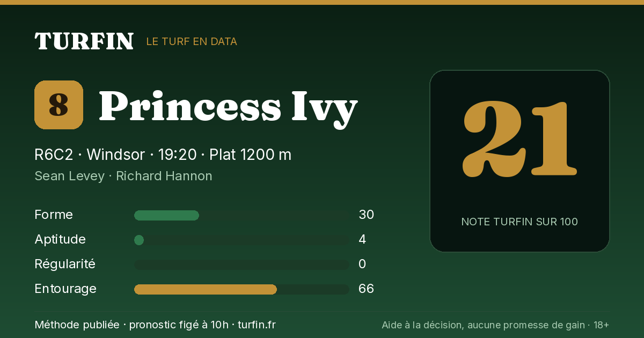Click "R6C2 · Windsor · 19:20 · Plat 1200 m"
The height and width of the screenshot is (338, 644).
pos(163,155)
